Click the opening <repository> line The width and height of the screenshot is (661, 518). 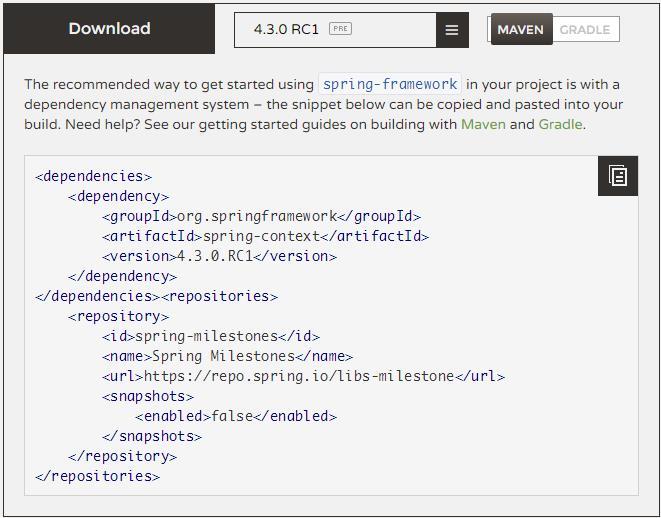(x=119, y=317)
